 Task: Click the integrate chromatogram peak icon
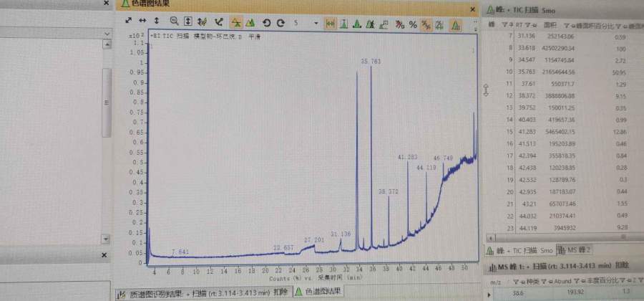coord(357,24)
